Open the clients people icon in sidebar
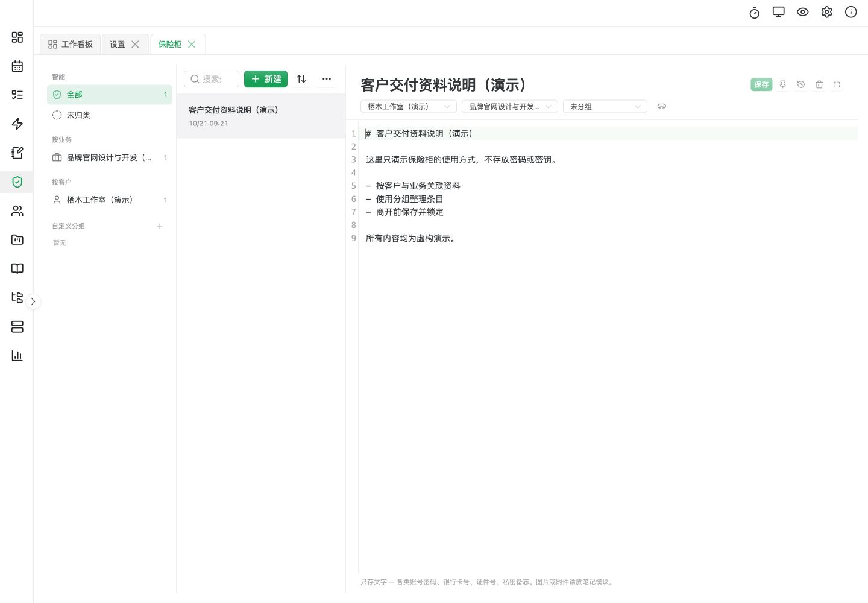Image resolution: width=868 pixels, height=603 pixels. (x=17, y=211)
